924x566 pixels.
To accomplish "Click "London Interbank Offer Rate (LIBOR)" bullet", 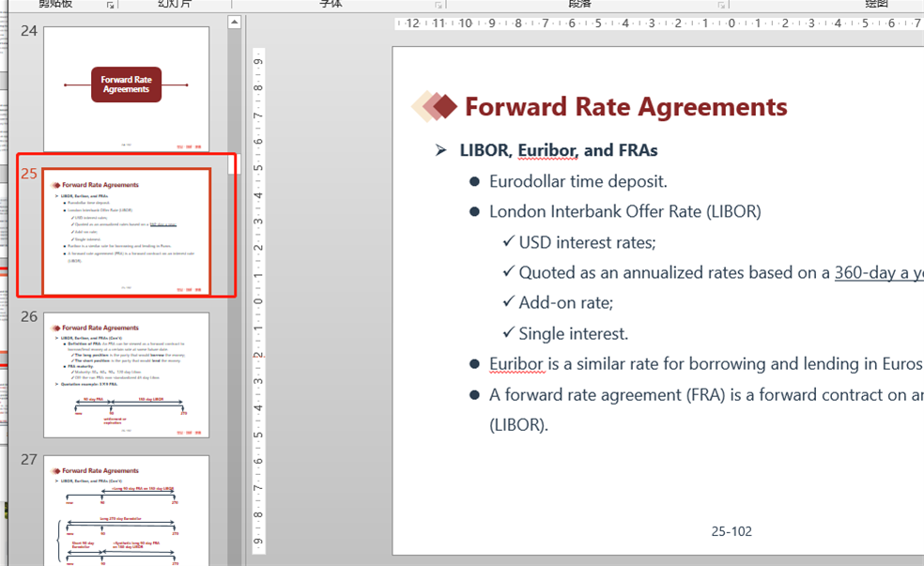I will 625,211.
